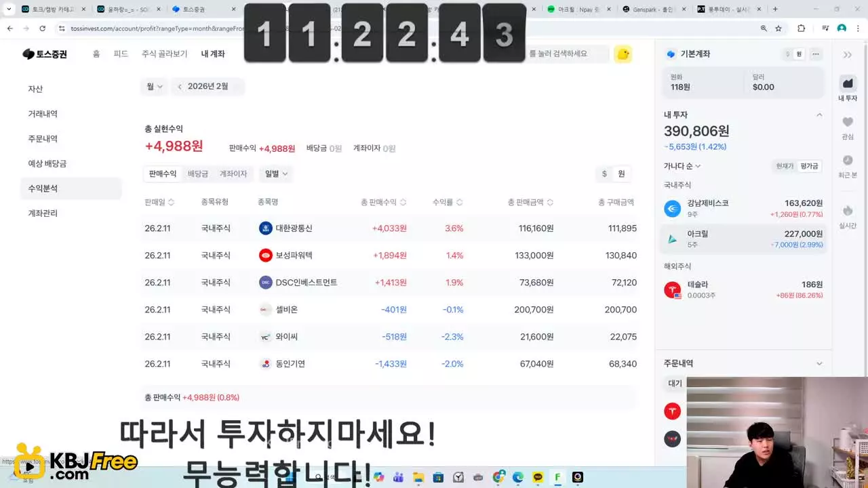Click the yellow character profile icon
Image resolution: width=868 pixels, height=488 pixels.
click(623, 54)
